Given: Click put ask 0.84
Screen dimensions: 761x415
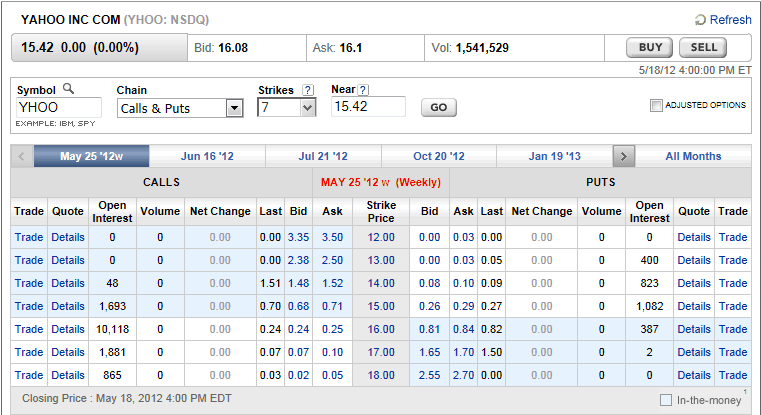Looking at the screenshot, I should (463, 329).
